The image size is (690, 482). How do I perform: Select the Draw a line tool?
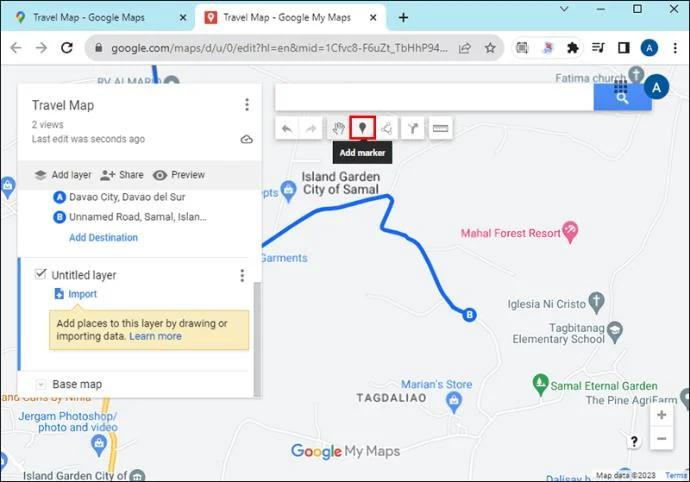point(386,129)
